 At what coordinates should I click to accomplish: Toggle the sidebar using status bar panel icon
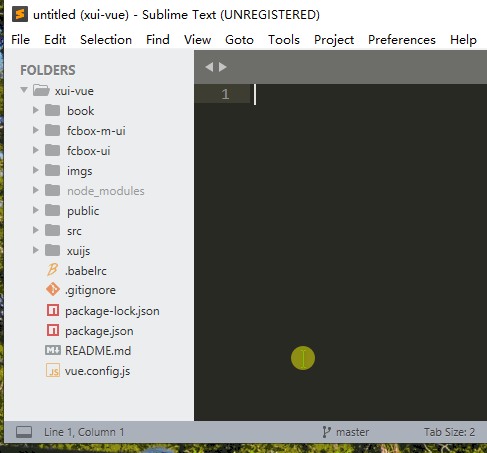coord(24,432)
